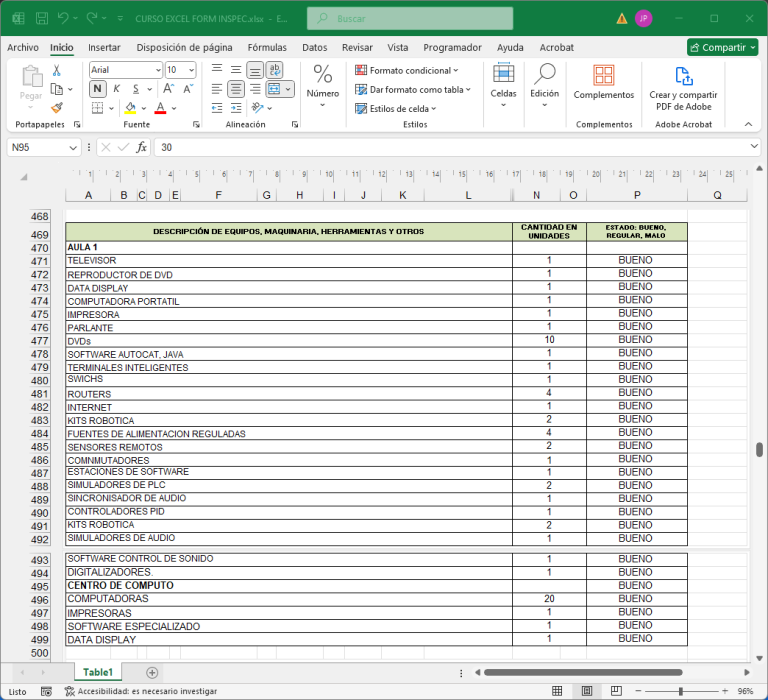
Task: Select the Table1 sheet tab
Action: pyautogui.click(x=98, y=672)
